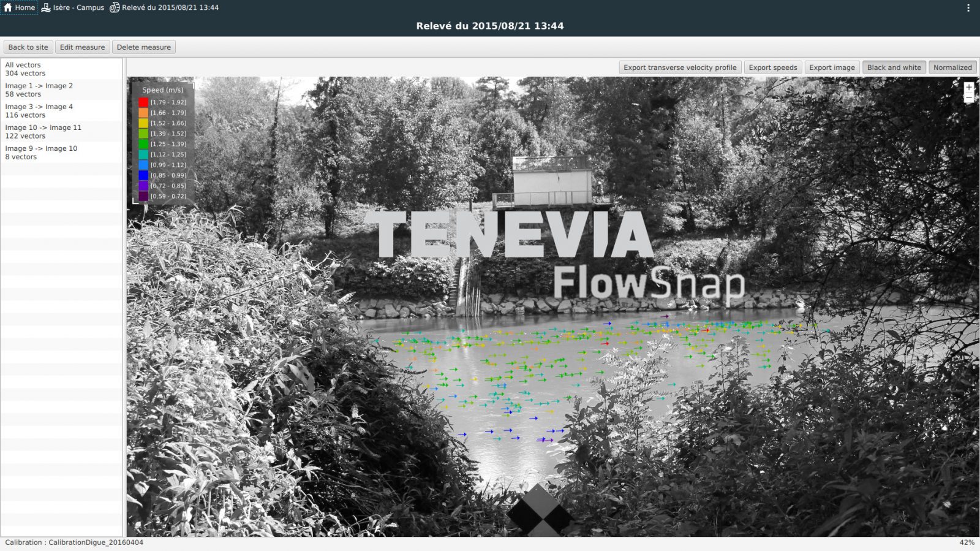Click the violet 0.72-0.85 speed swatch
This screenshot has width=980, height=551.
[x=143, y=186]
